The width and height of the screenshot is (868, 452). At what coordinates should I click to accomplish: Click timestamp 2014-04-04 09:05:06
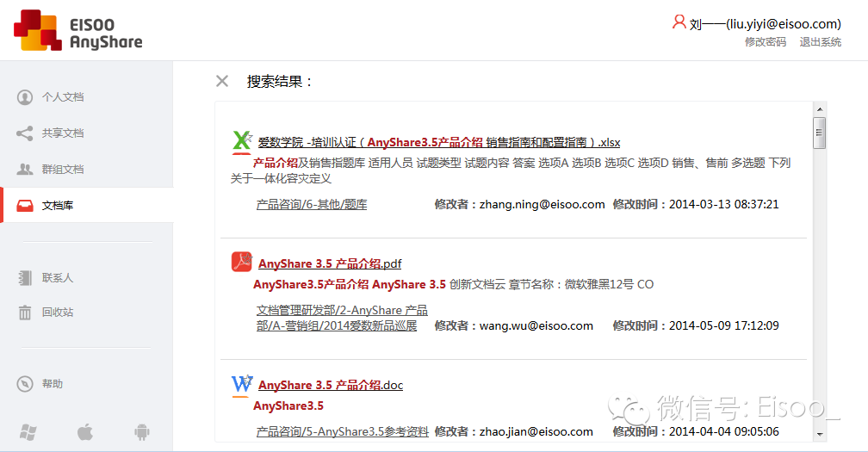[724, 431]
